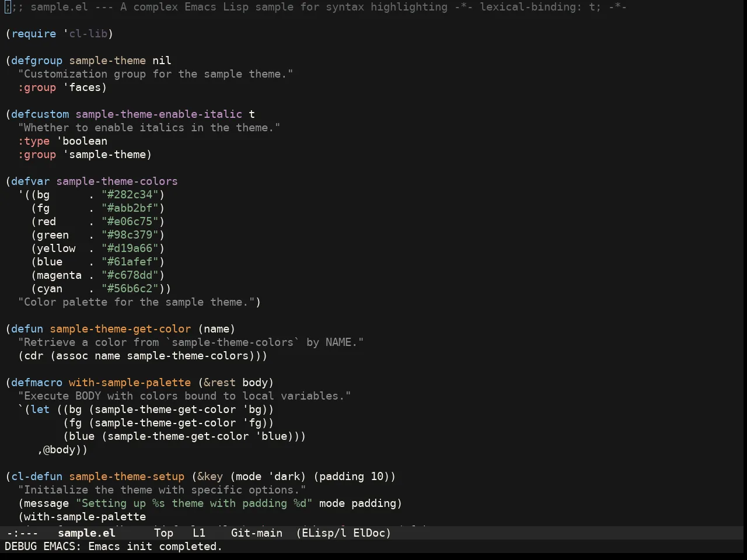The height and width of the screenshot is (560, 747).
Task: Click the docstring 'Customization group for the sample theme.'
Action: tap(156, 74)
